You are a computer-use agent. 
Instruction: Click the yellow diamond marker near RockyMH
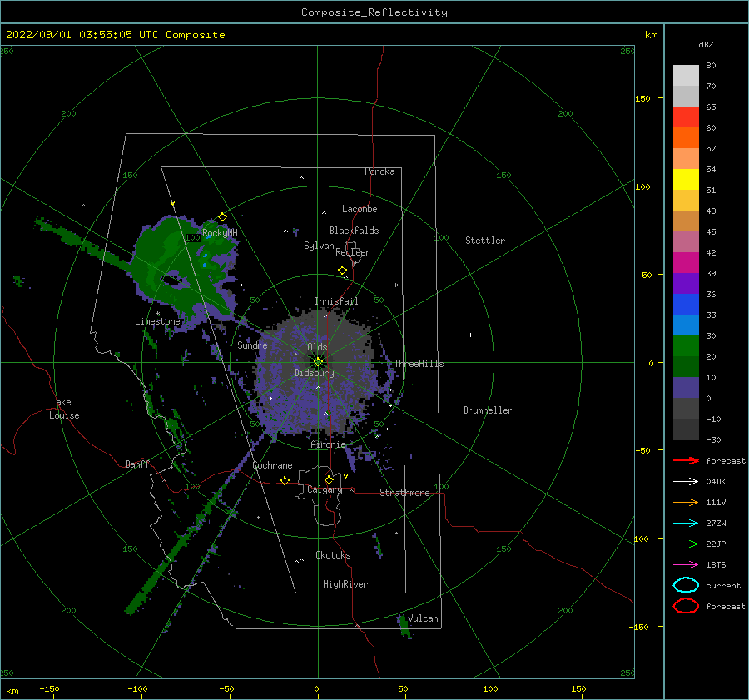222,217
